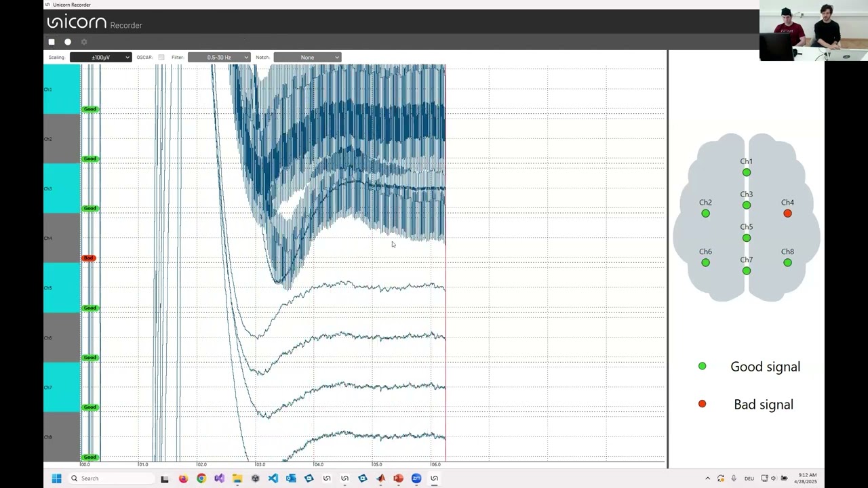Click the webcam video thumbnail
Image resolution: width=868 pixels, height=488 pixels.
(x=814, y=30)
